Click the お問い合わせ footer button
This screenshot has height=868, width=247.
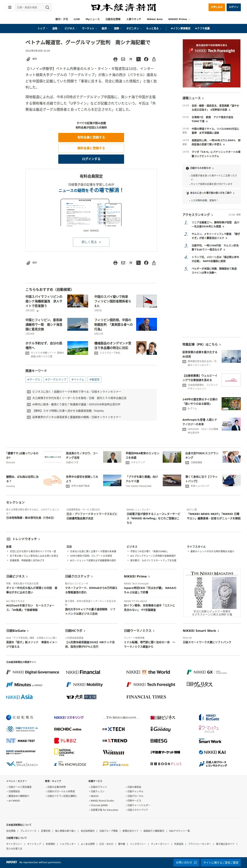(x=186, y=863)
